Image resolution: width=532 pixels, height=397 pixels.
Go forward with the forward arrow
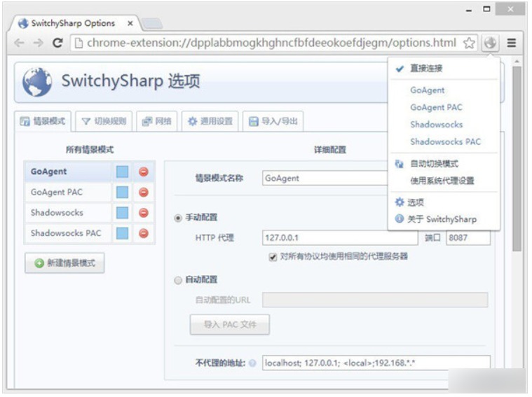tap(39, 43)
